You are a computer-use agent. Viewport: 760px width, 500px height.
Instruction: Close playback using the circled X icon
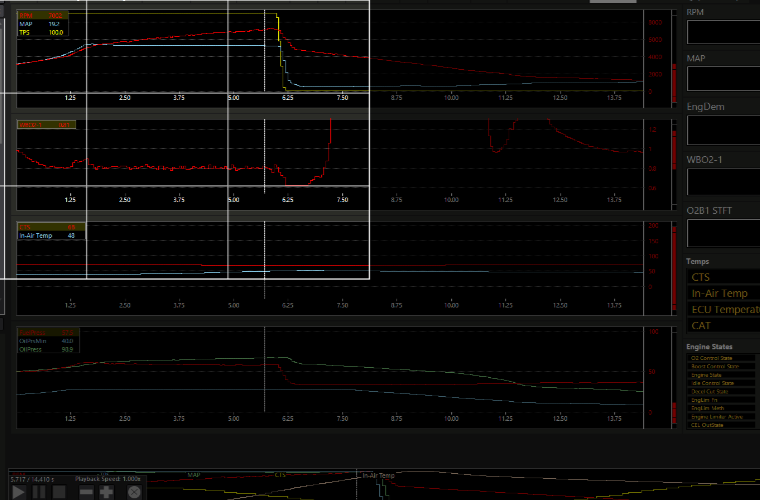coord(134,492)
